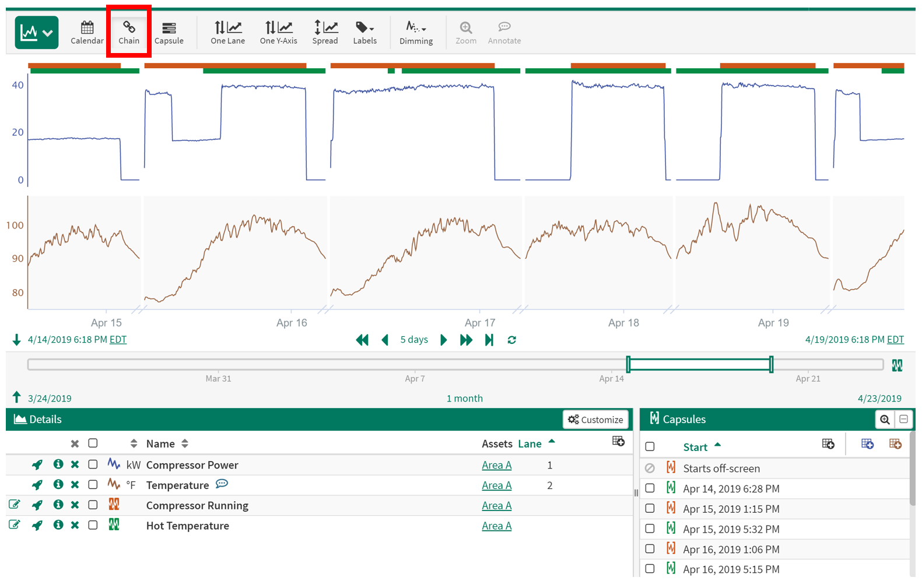Tick the Compressor Power checkbox
The image size is (922, 588).
click(x=93, y=464)
